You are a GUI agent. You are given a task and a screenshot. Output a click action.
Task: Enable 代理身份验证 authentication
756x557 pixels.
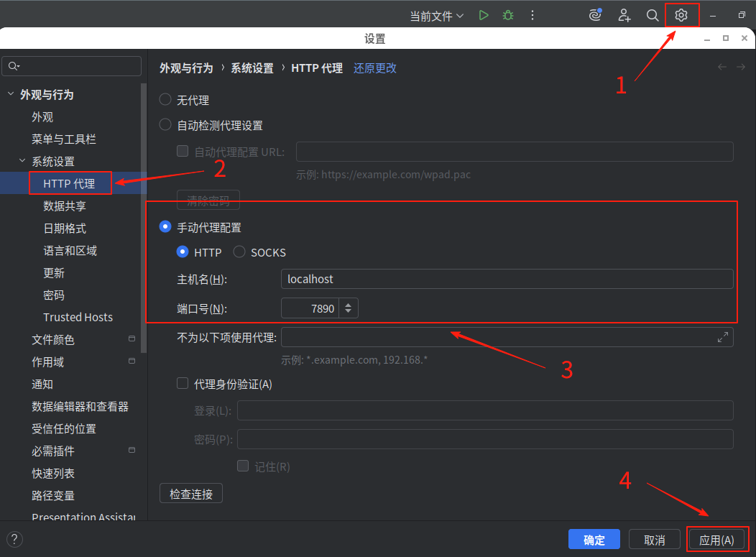(183, 383)
